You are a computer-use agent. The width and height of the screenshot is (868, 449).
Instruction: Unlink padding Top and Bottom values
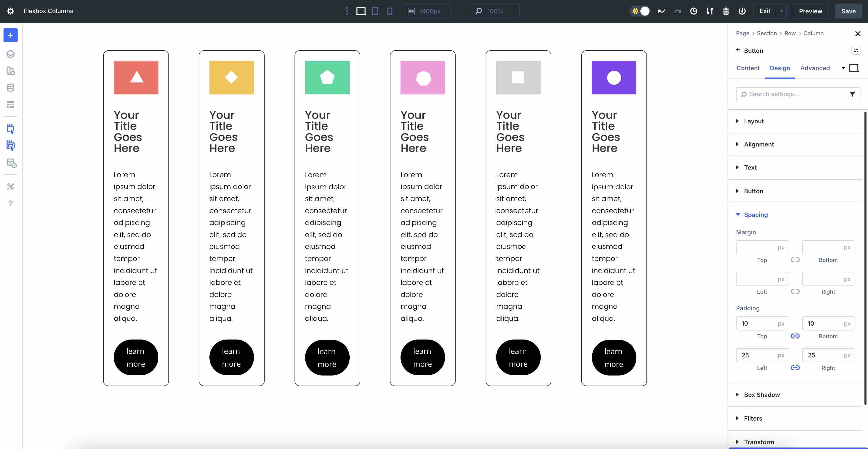point(795,336)
